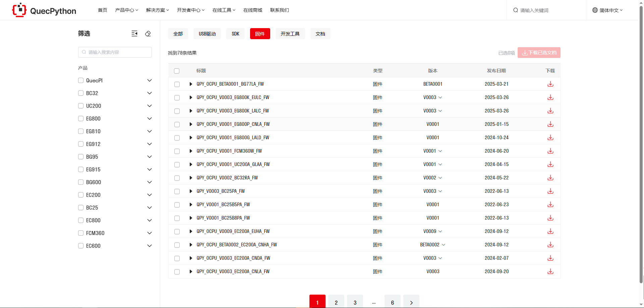This screenshot has height=308, width=644.
Task: Click date cell 2025-03-21
Action: [496, 84]
